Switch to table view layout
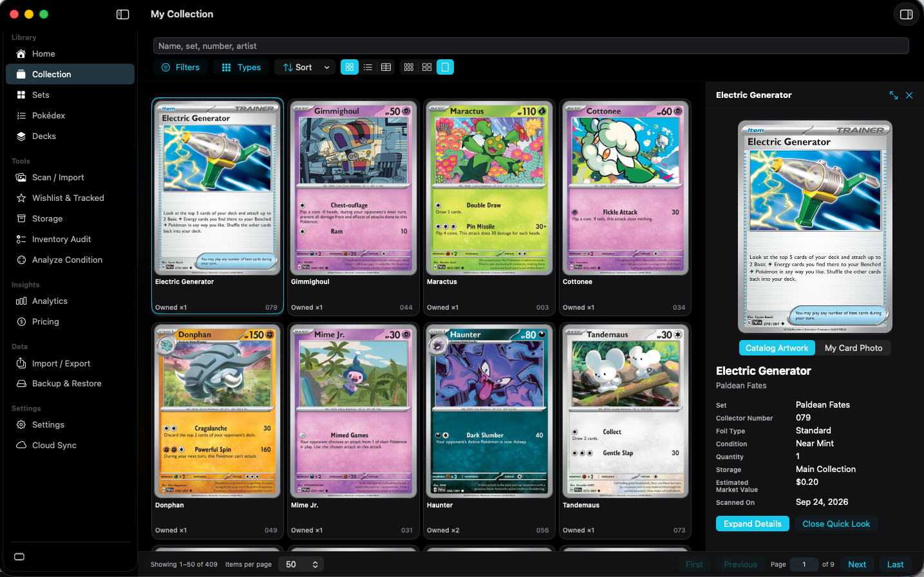Screen dimensions: 924x577 [386, 67]
